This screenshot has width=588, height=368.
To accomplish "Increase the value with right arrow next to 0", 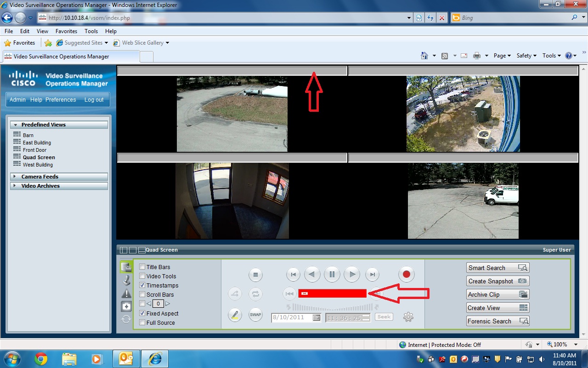I will pos(168,304).
